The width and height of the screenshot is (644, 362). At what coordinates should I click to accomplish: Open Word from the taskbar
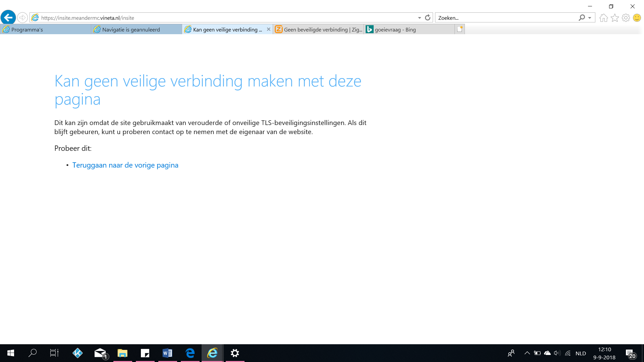167,353
